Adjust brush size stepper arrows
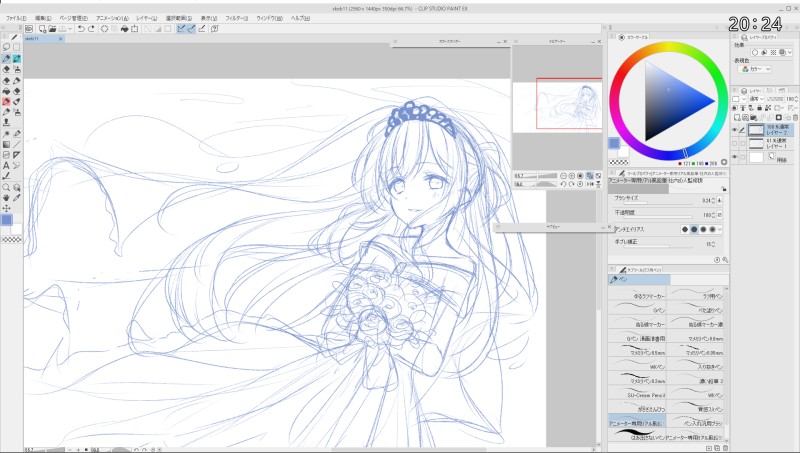 point(714,201)
